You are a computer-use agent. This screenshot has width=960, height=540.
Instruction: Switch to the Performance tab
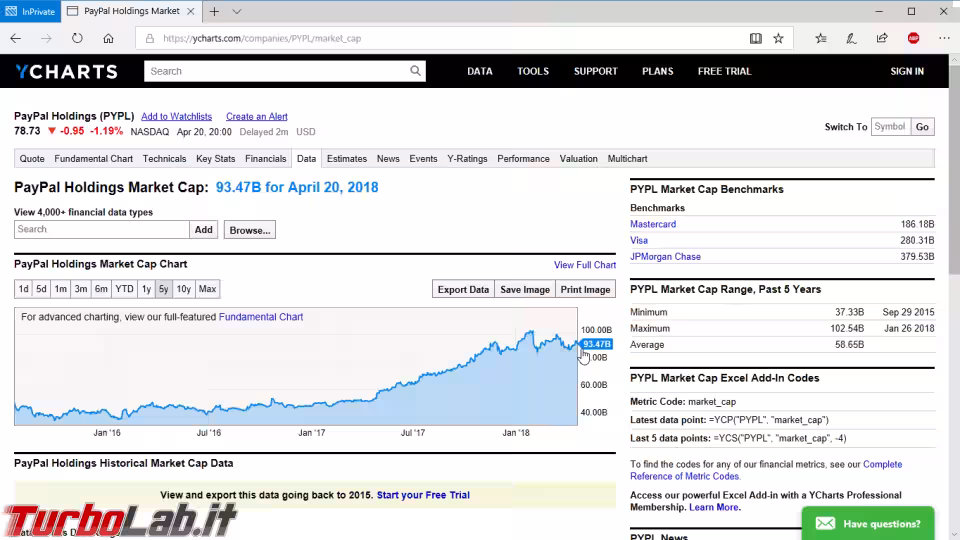coord(523,159)
